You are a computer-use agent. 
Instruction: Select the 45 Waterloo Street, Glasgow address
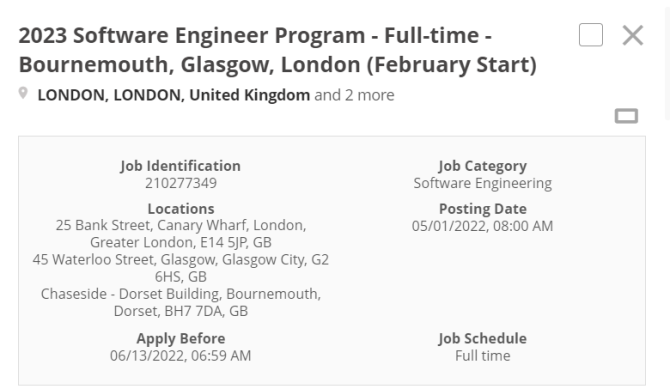pyautogui.click(x=181, y=268)
